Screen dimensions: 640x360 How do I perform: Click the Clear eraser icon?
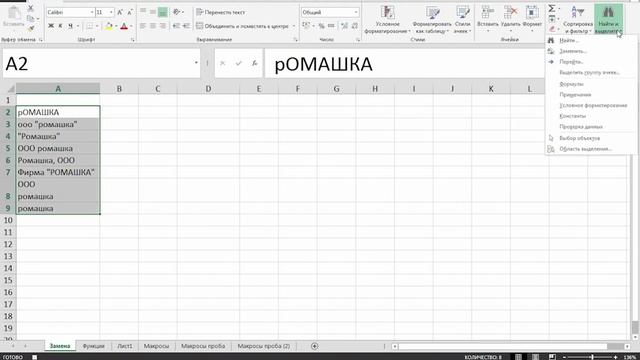[551, 29]
